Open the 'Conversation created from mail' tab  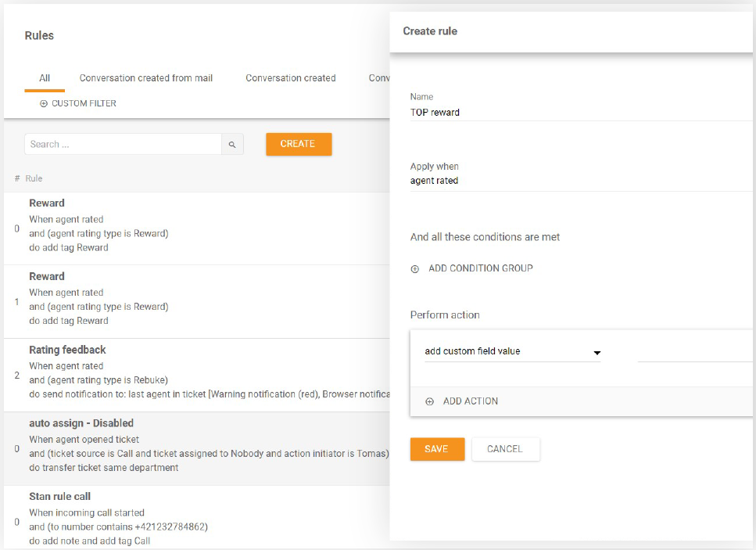click(146, 78)
